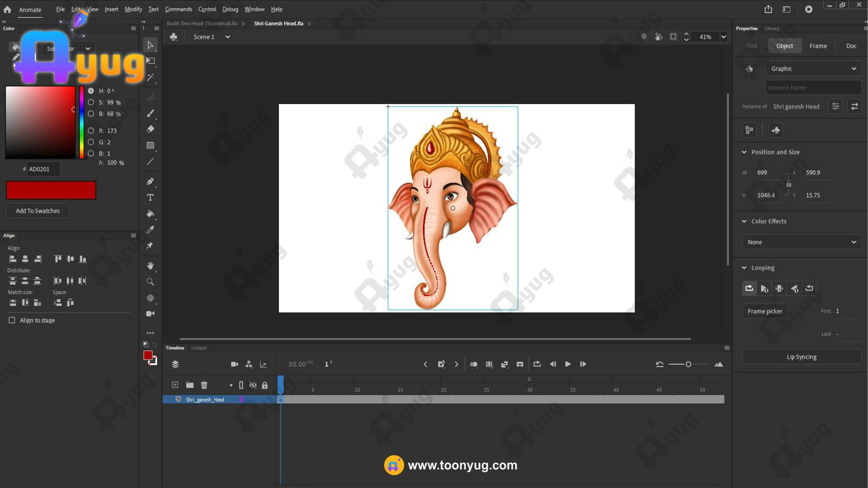Select the Hue radio button

click(x=91, y=91)
